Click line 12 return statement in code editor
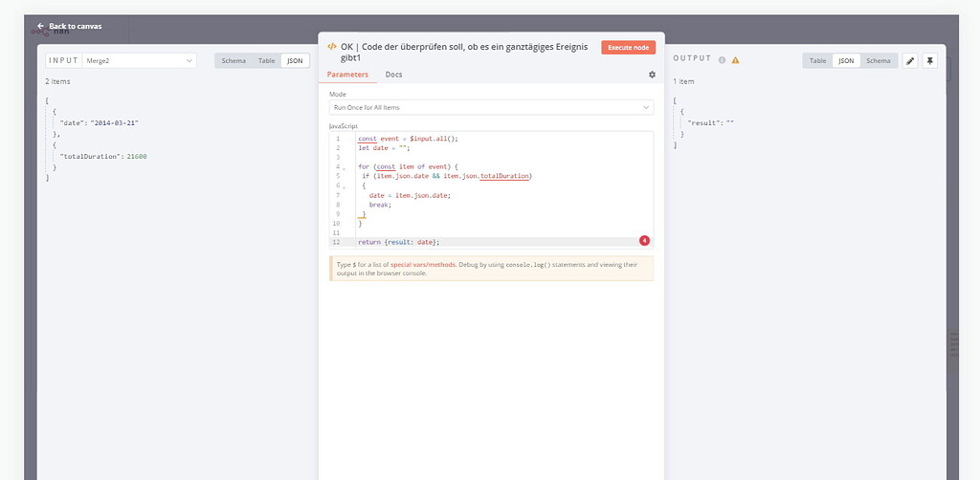Viewport: 980px width, 480px height. [399, 242]
